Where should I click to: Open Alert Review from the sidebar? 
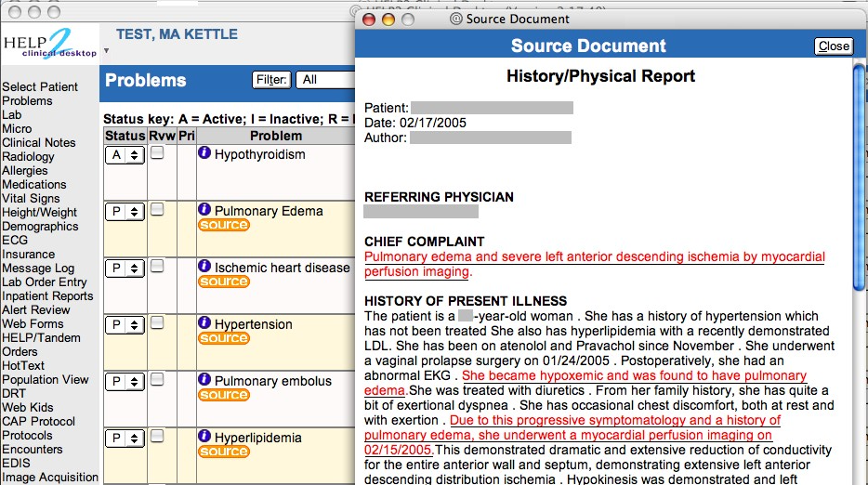[x=36, y=310]
